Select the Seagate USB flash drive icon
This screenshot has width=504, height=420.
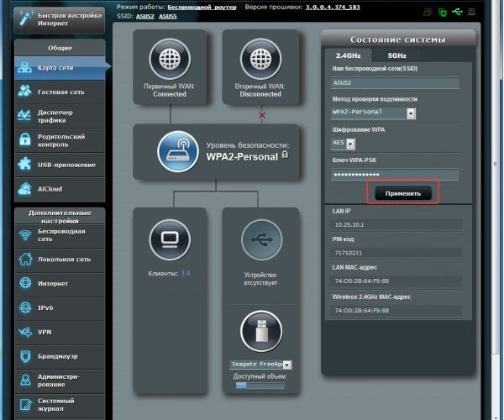pyautogui.click(x=261, y=333)
